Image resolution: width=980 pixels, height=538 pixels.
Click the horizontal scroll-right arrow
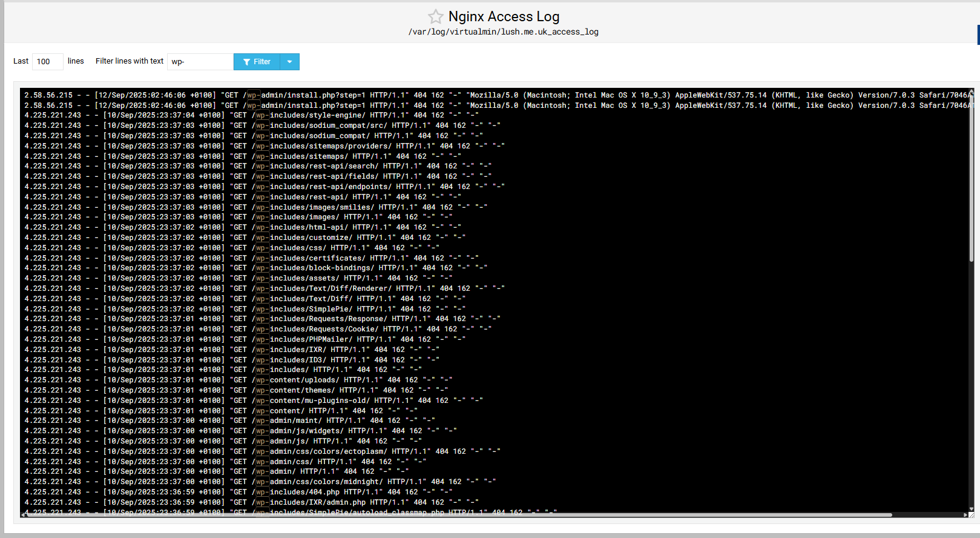965,515
